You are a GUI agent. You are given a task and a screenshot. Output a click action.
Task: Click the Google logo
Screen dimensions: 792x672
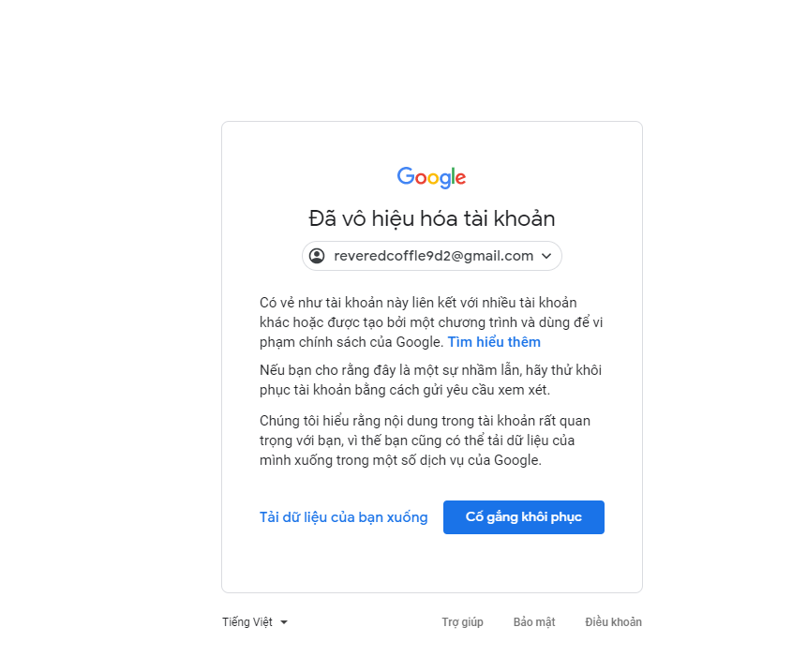point(431,177)
